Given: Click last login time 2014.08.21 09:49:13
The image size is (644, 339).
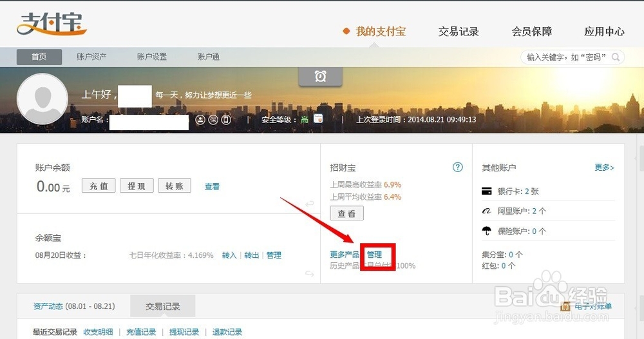Looking at the screenshot, I should point(416,120).
